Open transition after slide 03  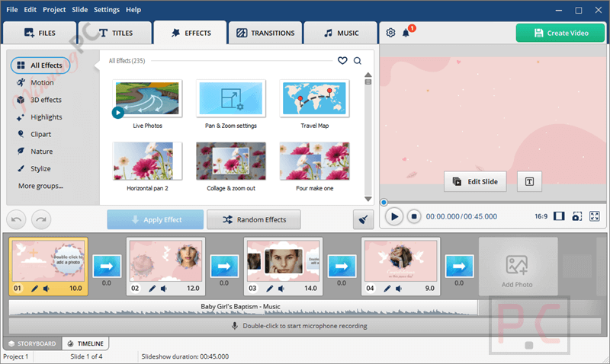point(342,266)
